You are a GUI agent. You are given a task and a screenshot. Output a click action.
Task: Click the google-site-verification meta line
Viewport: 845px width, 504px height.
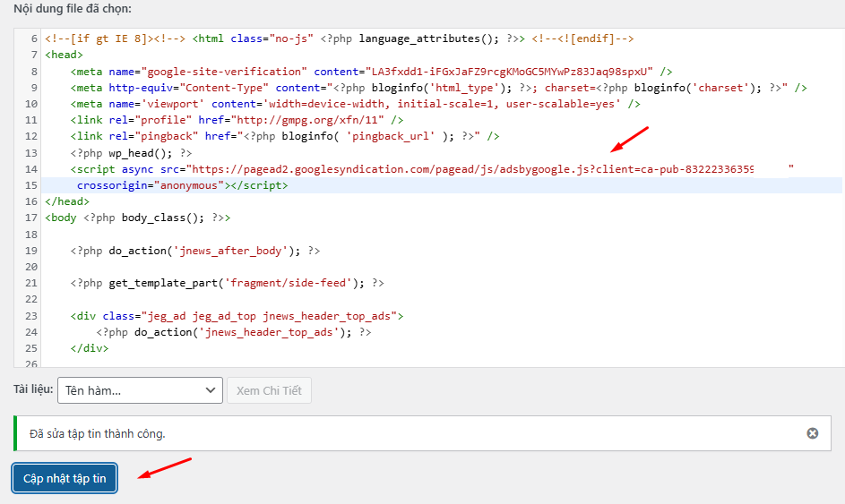pos(371,72)
